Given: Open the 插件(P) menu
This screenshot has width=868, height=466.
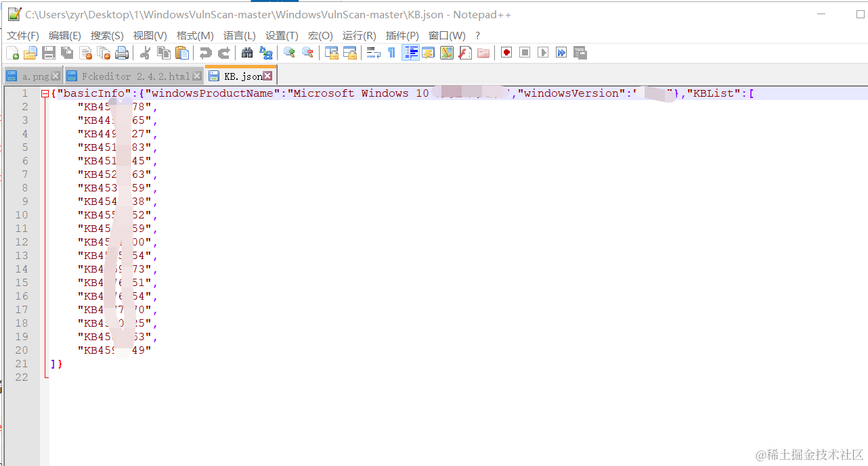Looking at the screenshot, I should pyautogui.click(x=402, y=36).
